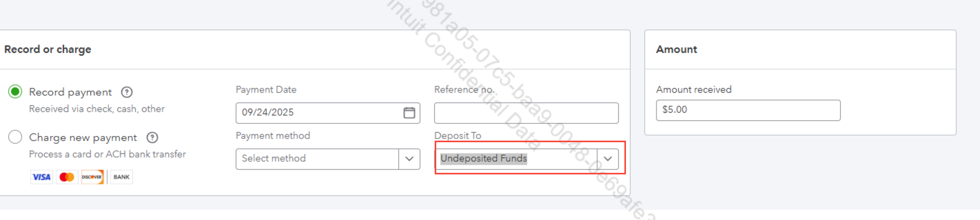Select the Charge new payment option
Image resolution: width=980 pixels, height=220 pixels.
point(15,137)
